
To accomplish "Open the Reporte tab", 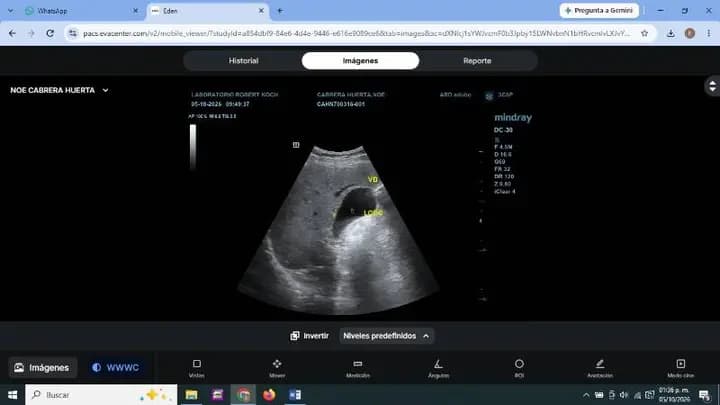I will tap(477, 61).
